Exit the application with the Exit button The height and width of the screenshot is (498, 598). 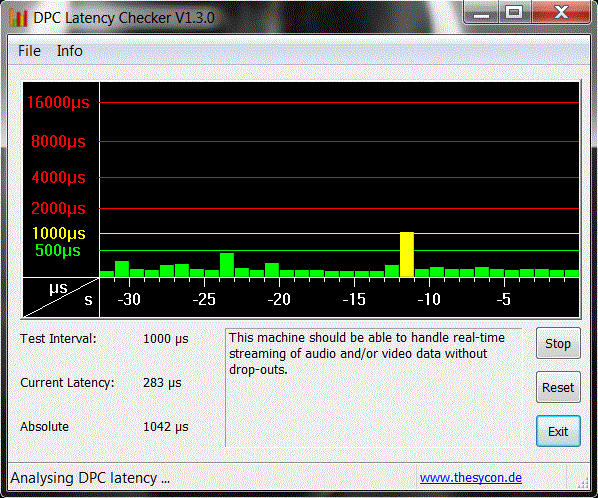(558, 431)
